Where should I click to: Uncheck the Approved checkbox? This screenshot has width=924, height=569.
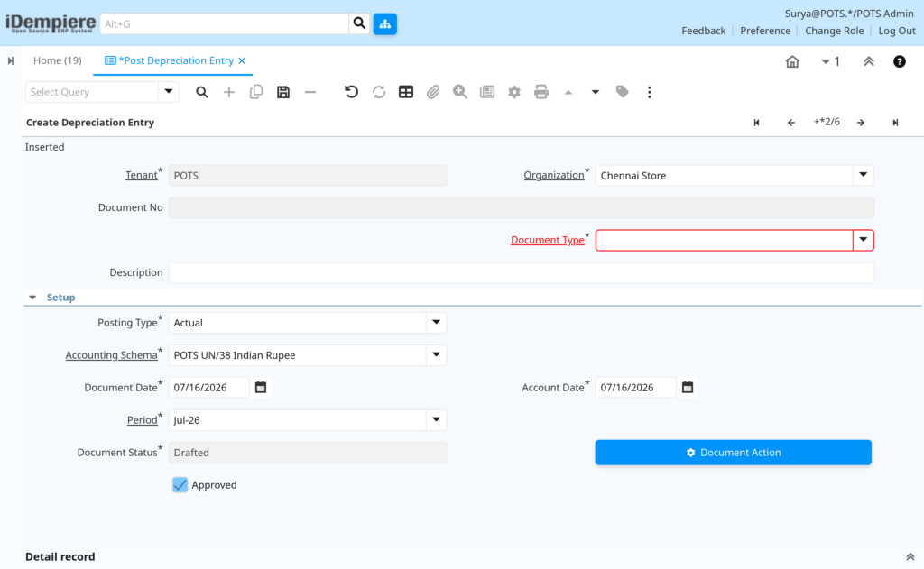180,485
